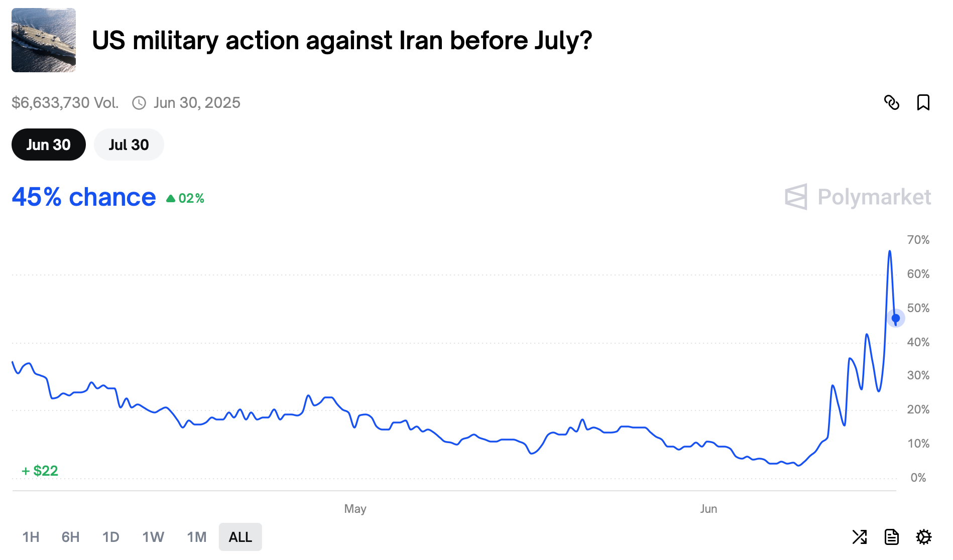Select the 1D time range
Screen dimensions: 953x560
click(111, 536)
